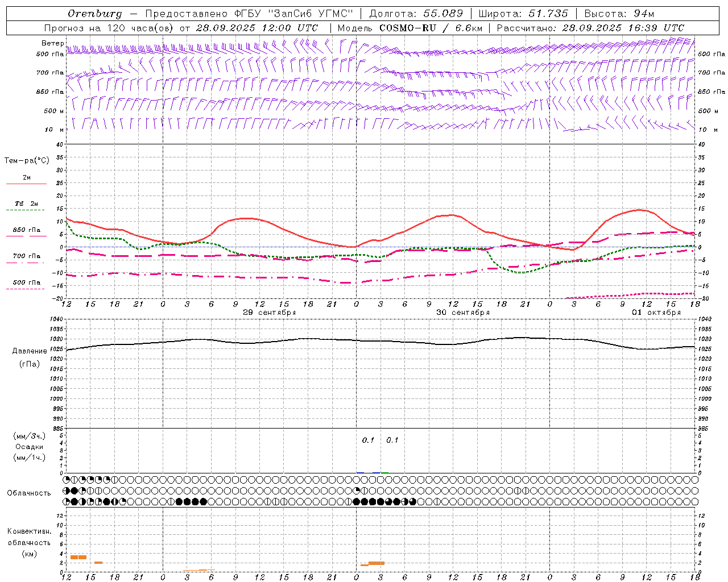Click the "Тем-ра(°C)" axis label
Screen dimensions: 728x582
click(x=27, y=161)
